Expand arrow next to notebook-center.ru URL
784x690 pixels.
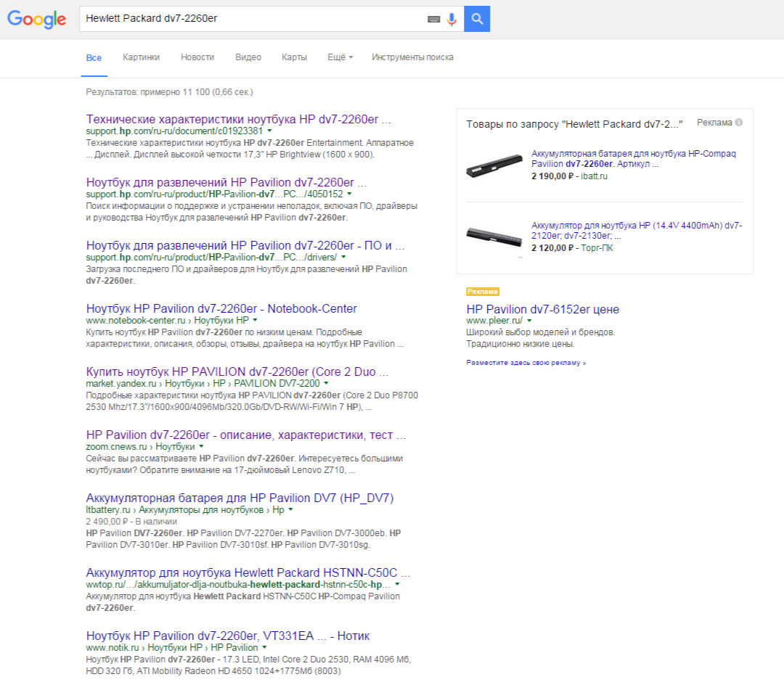256,320
